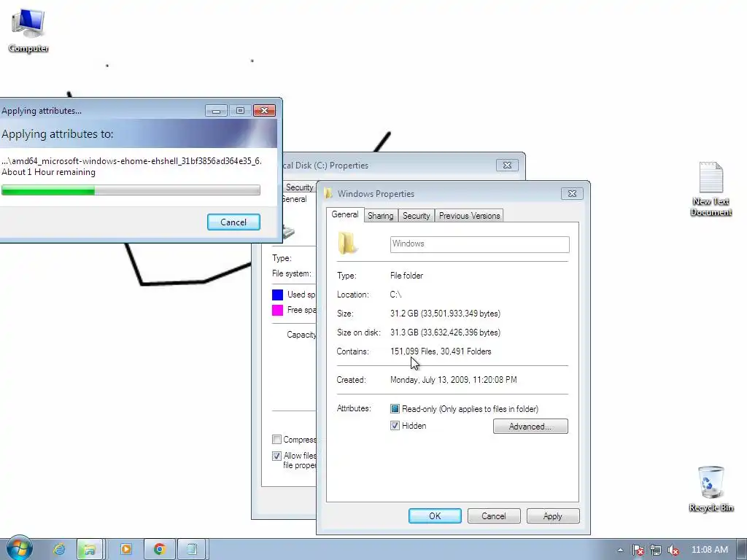Image resolution: width=747 pixels, height=560 pixels.
Task: Click the magenta Free space swatch
Action: pyautogui.click(x=277, y=311)
